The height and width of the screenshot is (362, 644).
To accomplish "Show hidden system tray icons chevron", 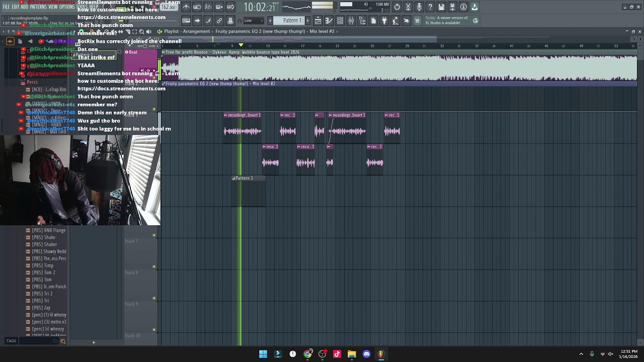I will (581, 354).
